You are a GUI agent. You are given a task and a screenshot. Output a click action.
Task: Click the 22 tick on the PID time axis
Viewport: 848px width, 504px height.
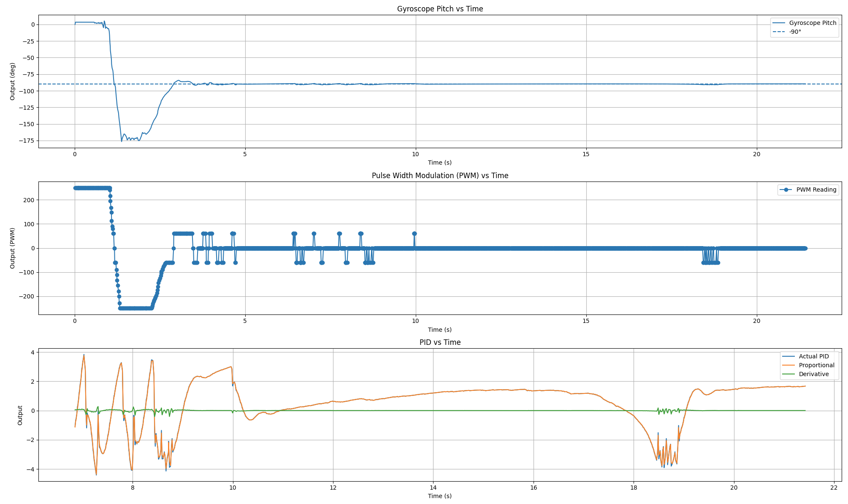[834, 488]
